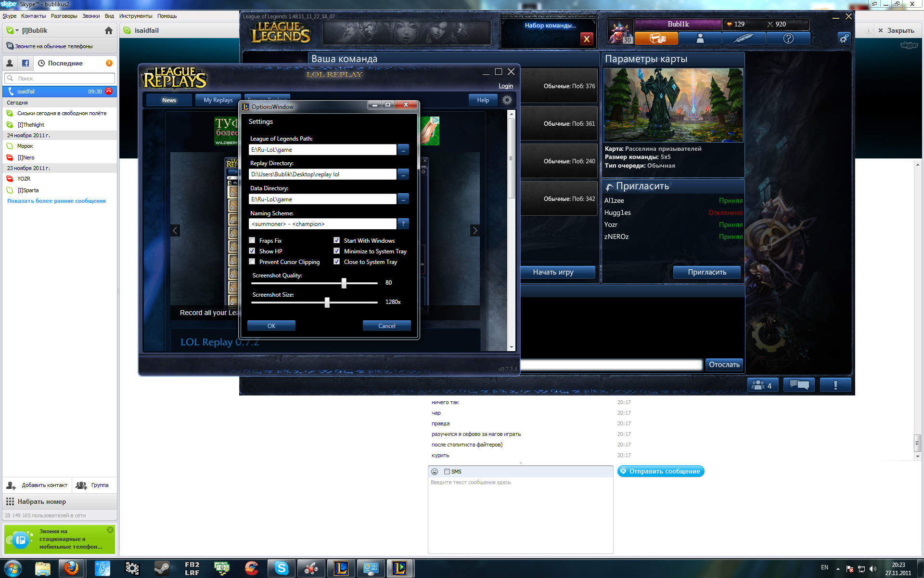End the Skype call with isaidfail
Screen dimensions: 924x578
[x=109, y=92]
